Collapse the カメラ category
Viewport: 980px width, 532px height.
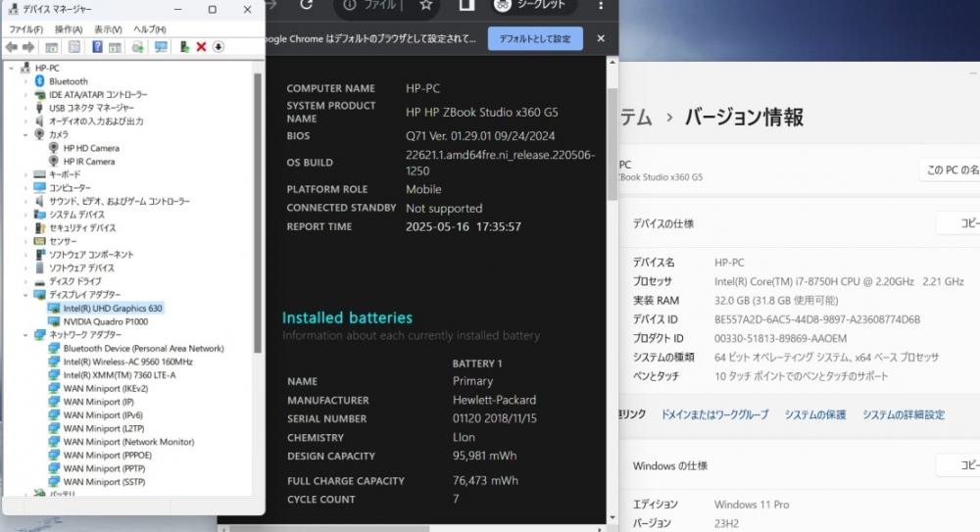(25, 134)
